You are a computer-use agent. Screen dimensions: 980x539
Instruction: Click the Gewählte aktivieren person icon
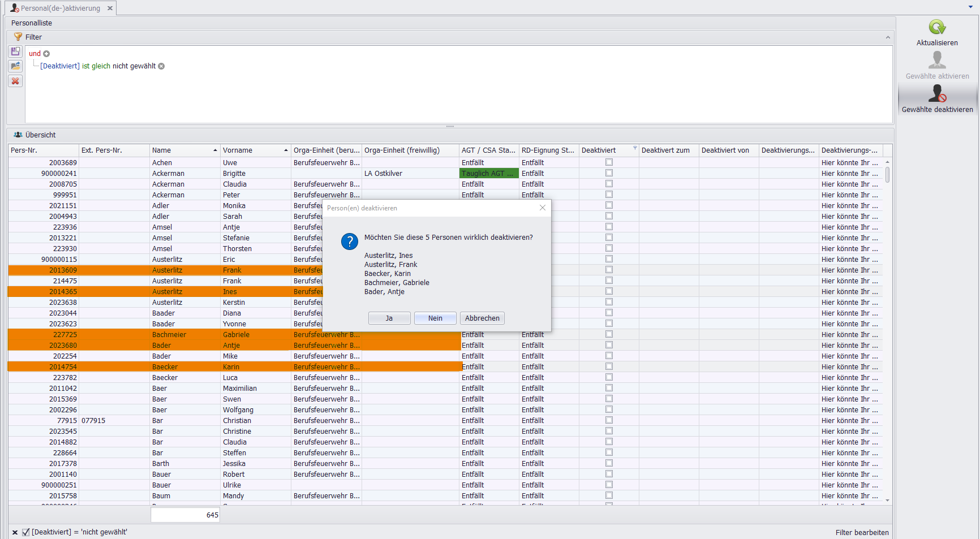coord(937,60)
